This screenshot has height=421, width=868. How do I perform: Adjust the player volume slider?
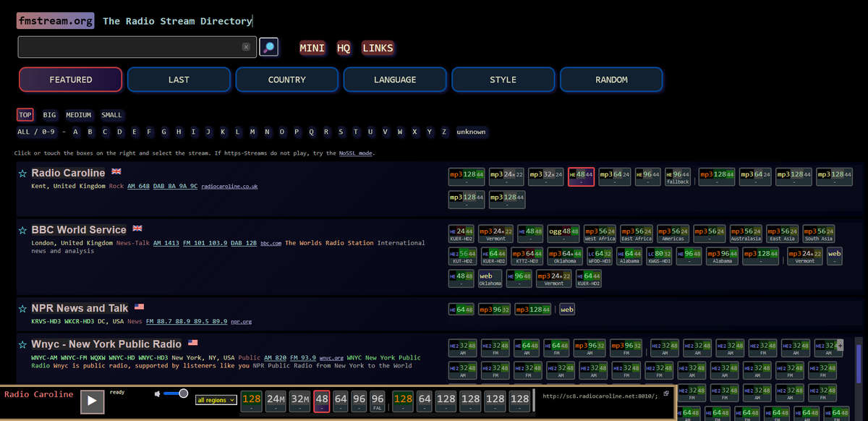(176, 394)
